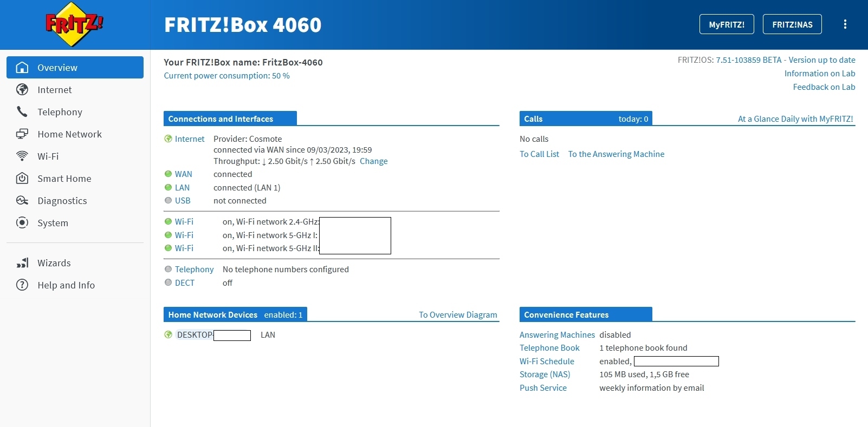
Task: Click the 2.4-GHz Wi-Fi status dot
Action: 168,222
